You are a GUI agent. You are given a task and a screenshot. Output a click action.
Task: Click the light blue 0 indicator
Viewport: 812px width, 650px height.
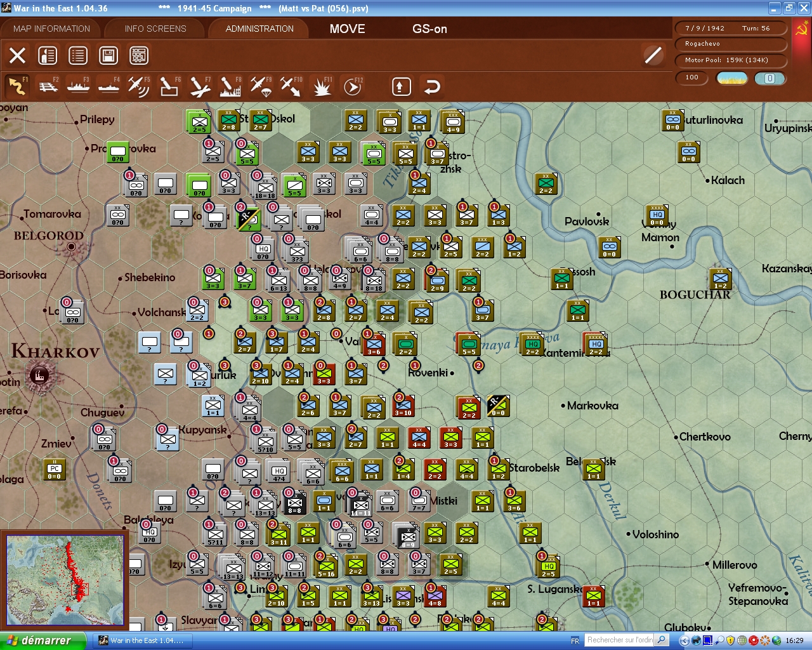point(769,78)
